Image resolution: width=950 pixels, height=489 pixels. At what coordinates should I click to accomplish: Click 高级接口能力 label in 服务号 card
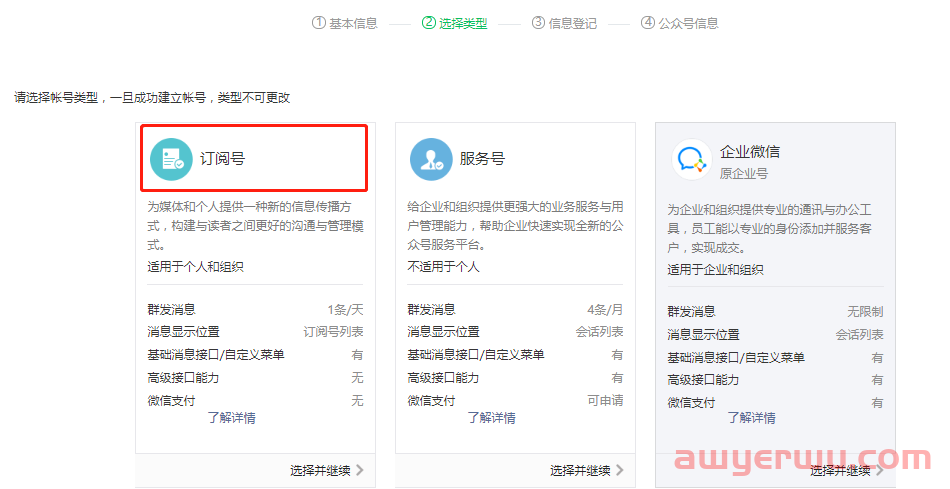coord(443,378)
